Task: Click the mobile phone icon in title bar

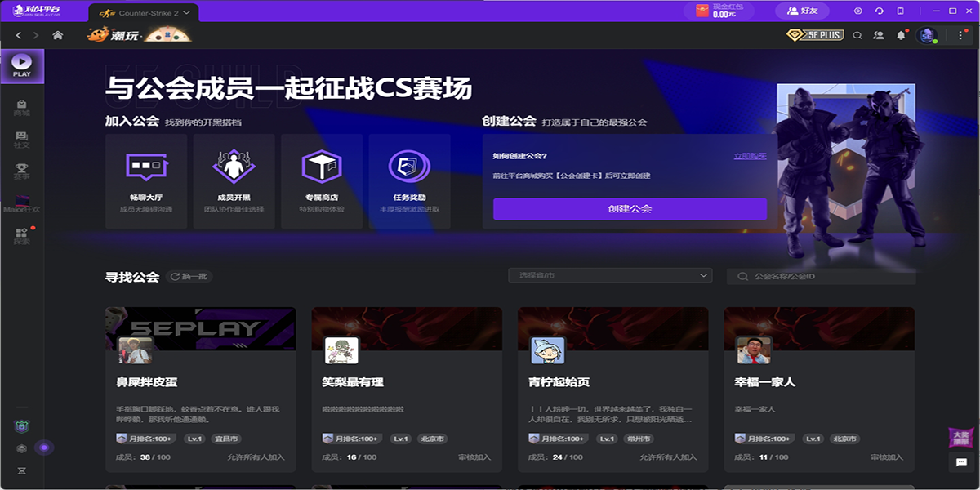Action: click(x=901, y=11)
